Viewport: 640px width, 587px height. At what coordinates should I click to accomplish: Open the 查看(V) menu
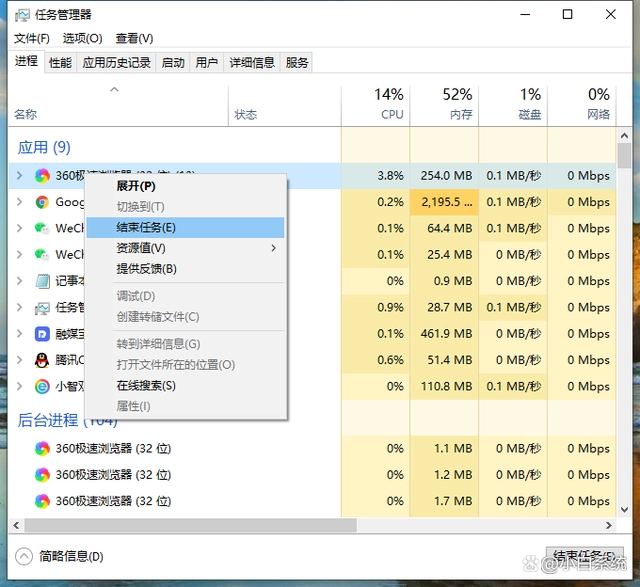(134, 38)
